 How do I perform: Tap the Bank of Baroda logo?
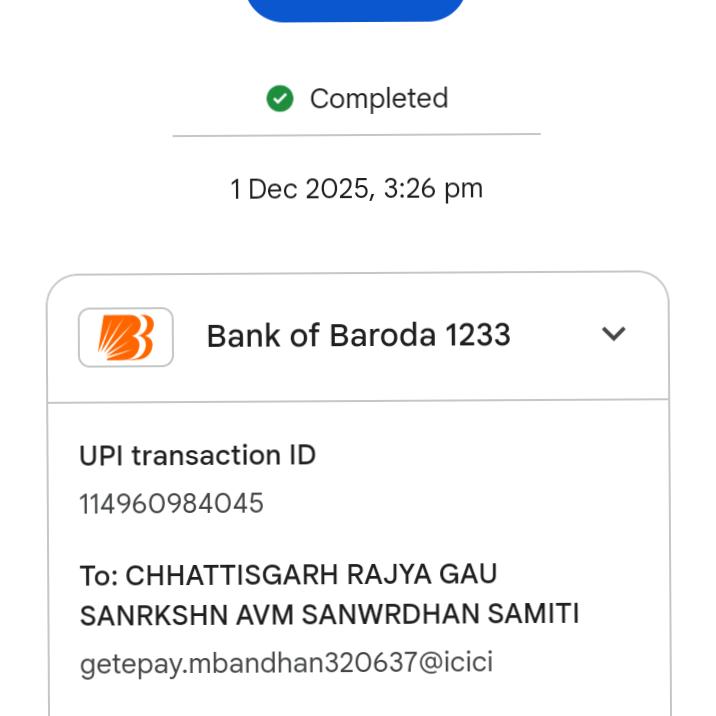point(126,337)
